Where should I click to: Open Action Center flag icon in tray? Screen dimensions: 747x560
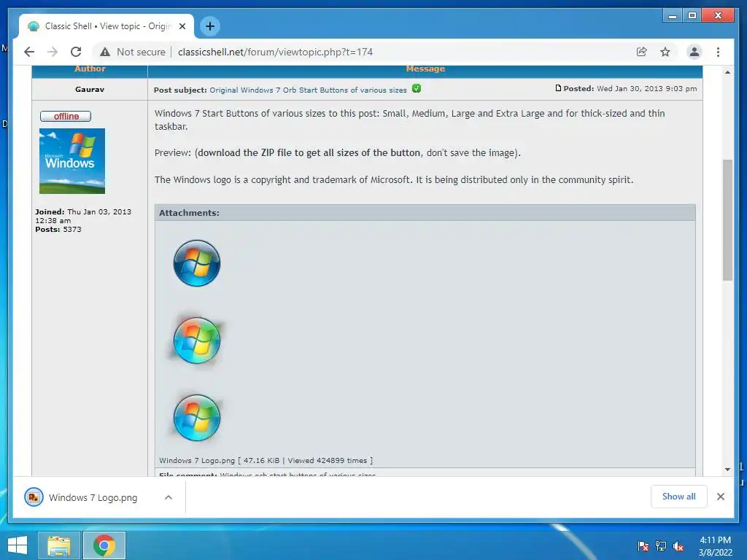tap(643, 546)
